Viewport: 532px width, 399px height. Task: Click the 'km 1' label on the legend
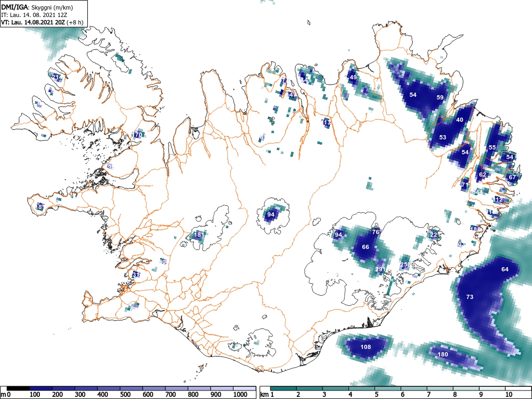pyautogui.click(x=267, y=394)
